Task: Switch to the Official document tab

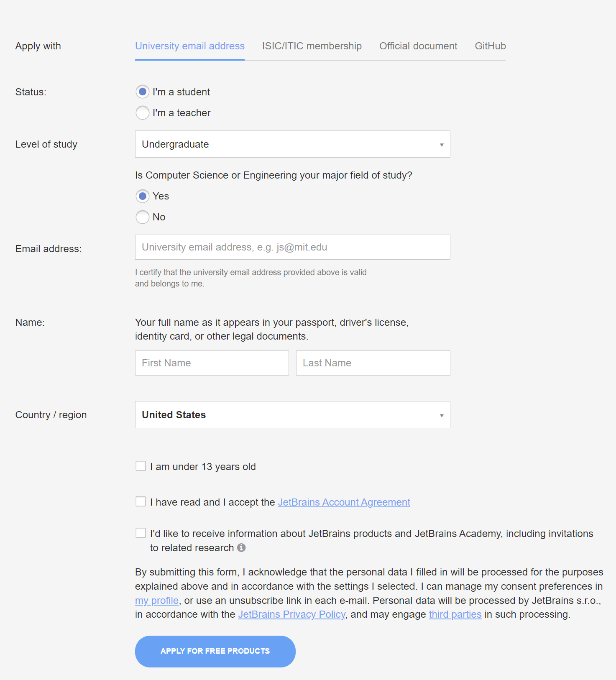Action: (418, 46)
